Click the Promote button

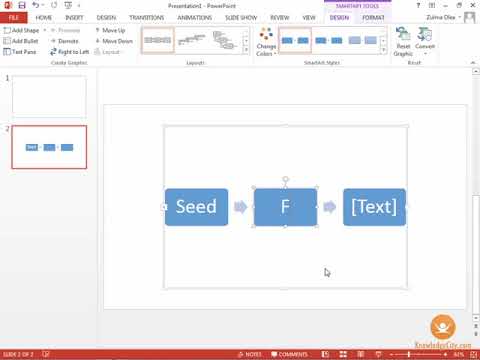65,30
